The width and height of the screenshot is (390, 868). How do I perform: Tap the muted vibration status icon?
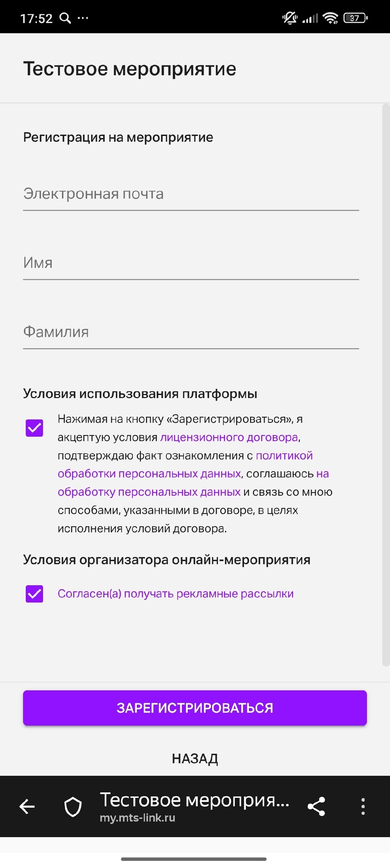[290, 18]
